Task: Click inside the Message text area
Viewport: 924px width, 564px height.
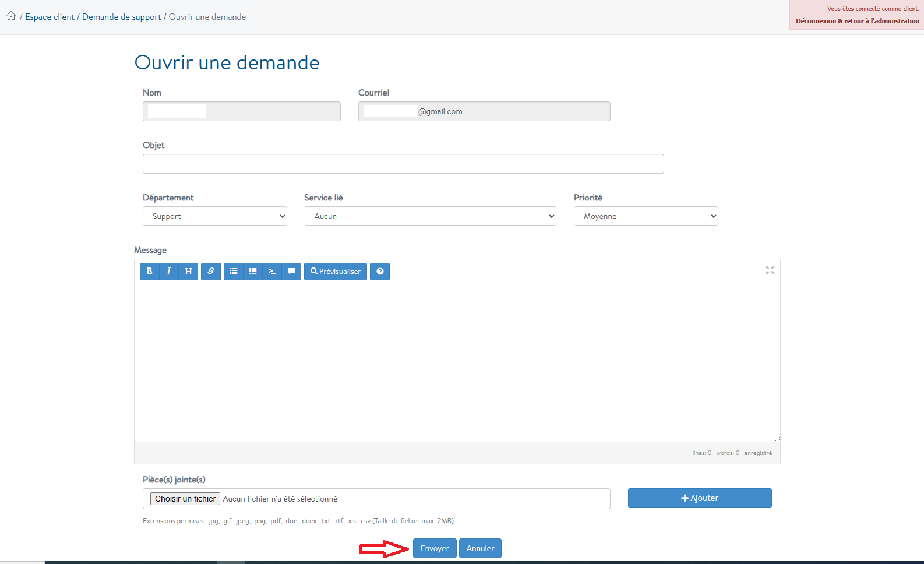Action: click(457, 363)
